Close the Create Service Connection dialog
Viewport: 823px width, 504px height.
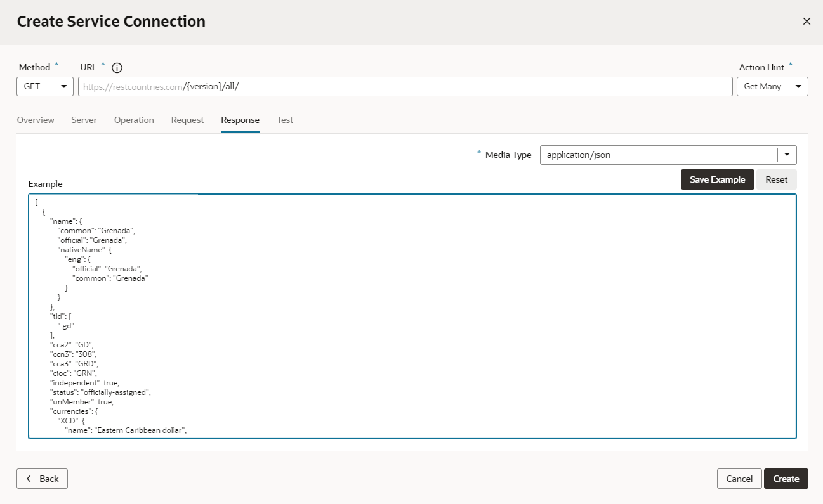coord(807,22)
